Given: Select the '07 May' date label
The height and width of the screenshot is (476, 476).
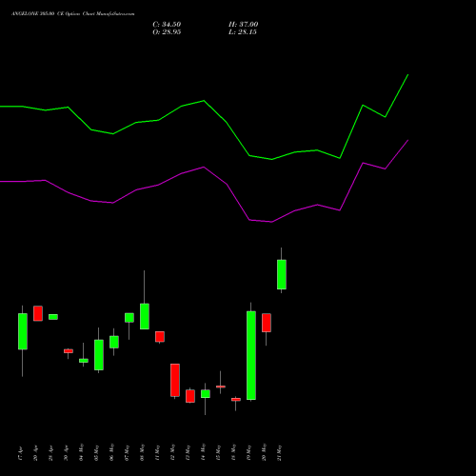Looking at the screenshot, I should tap(127, 452).
